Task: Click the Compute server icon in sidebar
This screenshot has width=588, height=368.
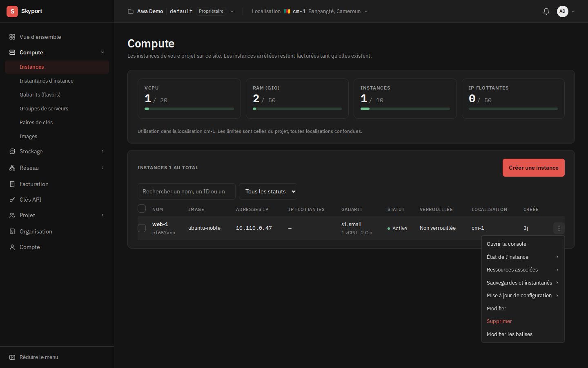Action: 12,52
